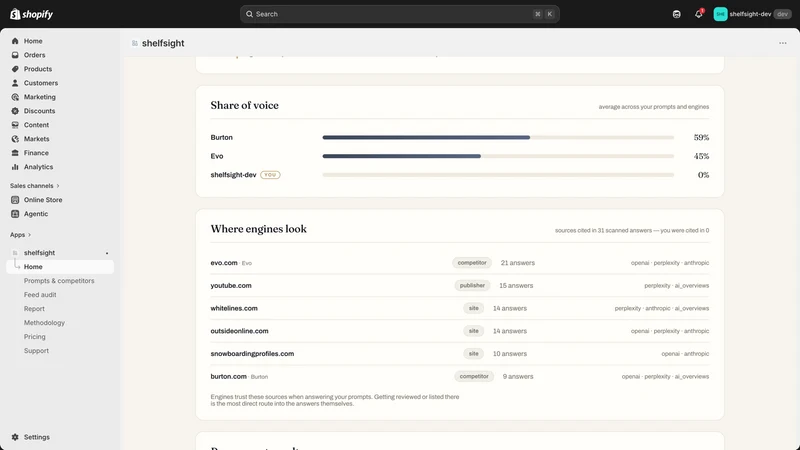This screenshot has width=800, height=450.
Task: Click the Analytics bar chart icon
Action: [x=15, y=167]
